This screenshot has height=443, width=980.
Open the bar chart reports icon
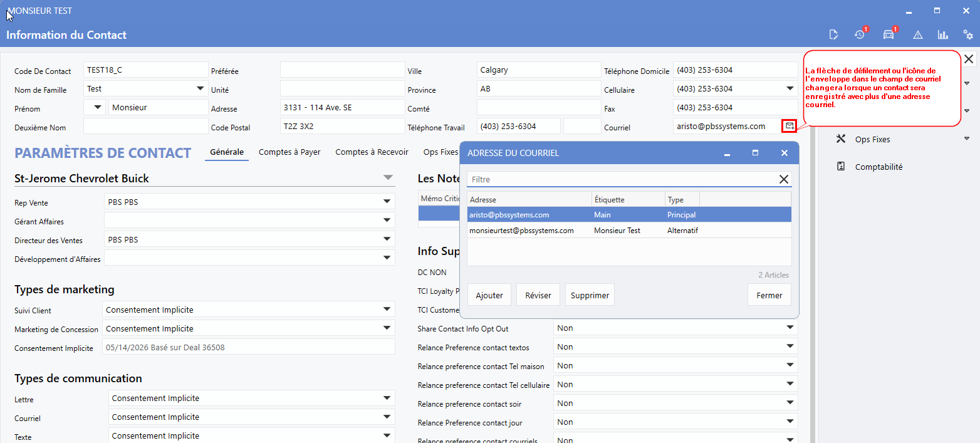point(942,34)
